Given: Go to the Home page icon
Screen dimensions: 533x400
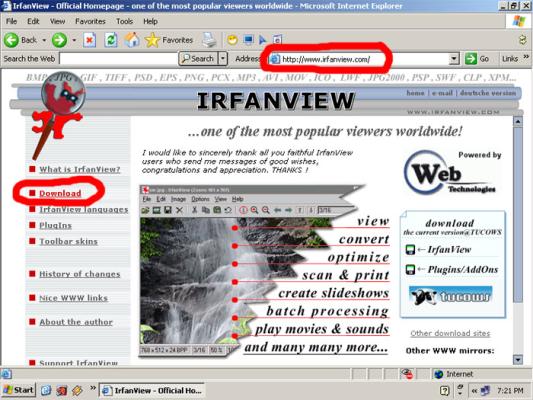Looking at the screenshot, I should click(132, 40).
